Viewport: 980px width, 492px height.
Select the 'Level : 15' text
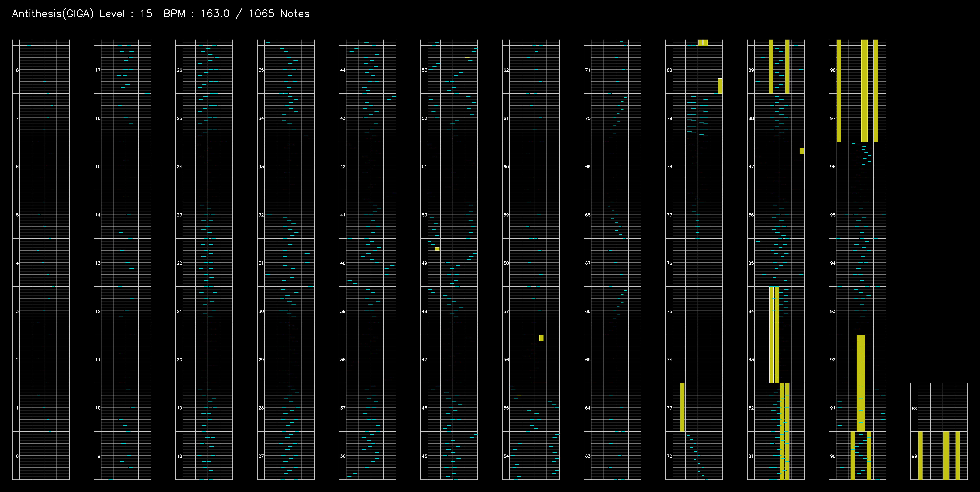126,14
